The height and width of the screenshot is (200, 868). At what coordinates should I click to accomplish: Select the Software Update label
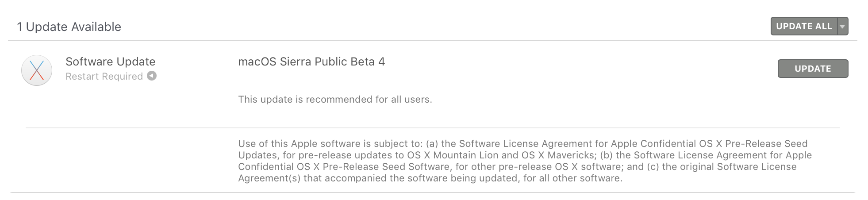tap(110, 62)
